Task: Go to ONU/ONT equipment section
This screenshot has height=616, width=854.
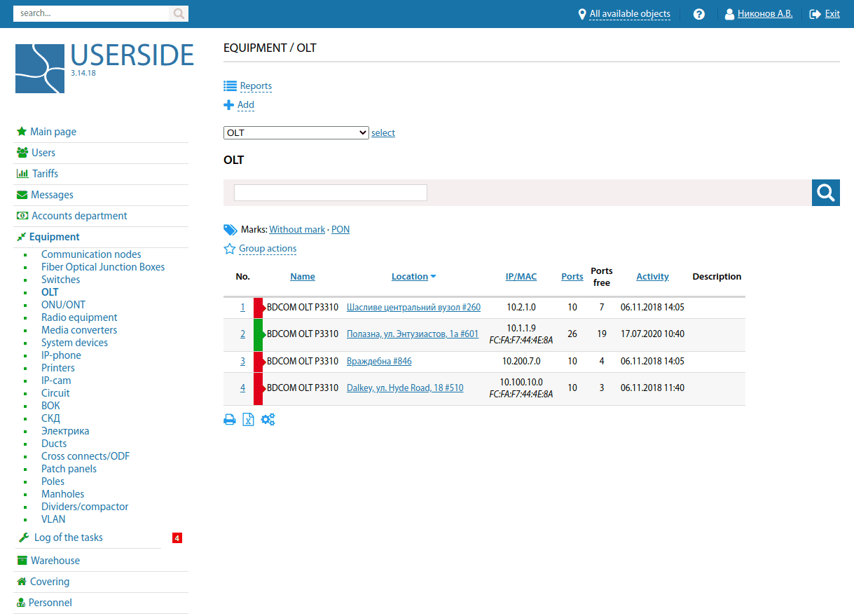Action: click(x=63, y=305)
